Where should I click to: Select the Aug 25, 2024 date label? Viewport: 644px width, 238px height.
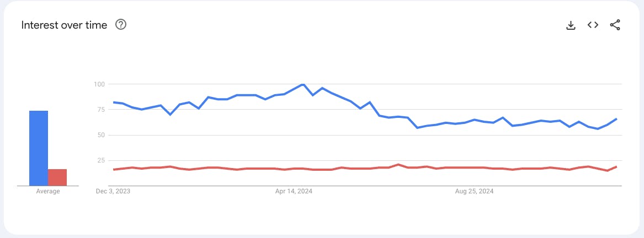(x=475, y=191)
